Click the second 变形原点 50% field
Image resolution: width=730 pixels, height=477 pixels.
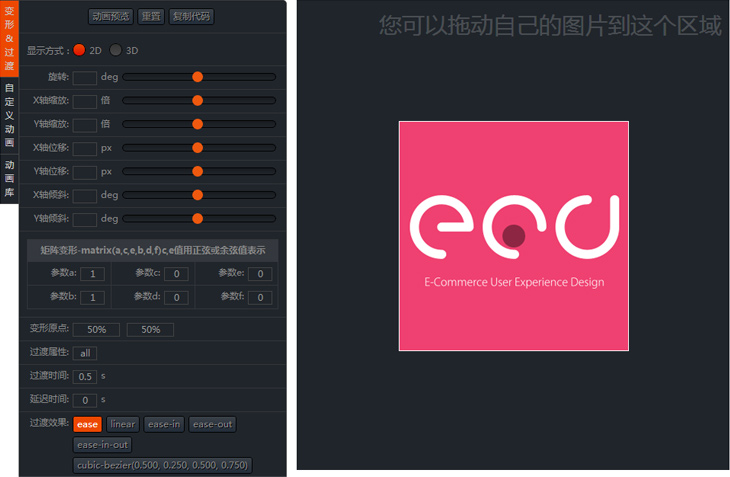click(x=150, y=330)
